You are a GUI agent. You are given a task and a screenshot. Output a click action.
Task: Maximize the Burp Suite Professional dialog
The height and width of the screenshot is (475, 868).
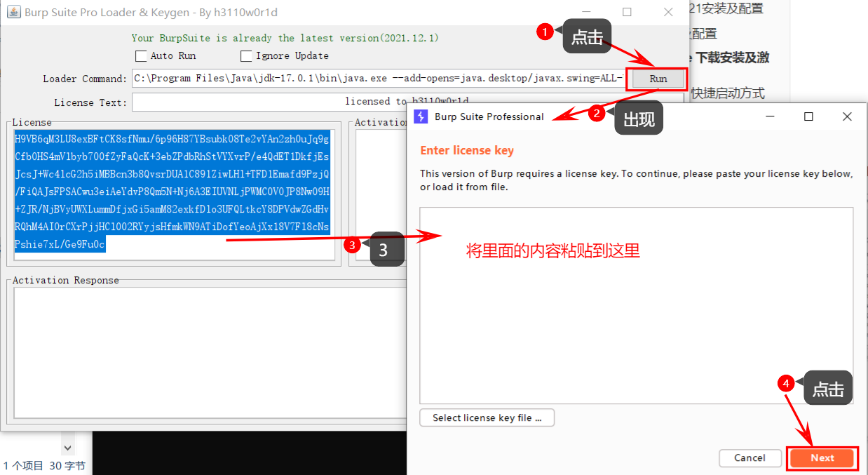pos(808,116)
